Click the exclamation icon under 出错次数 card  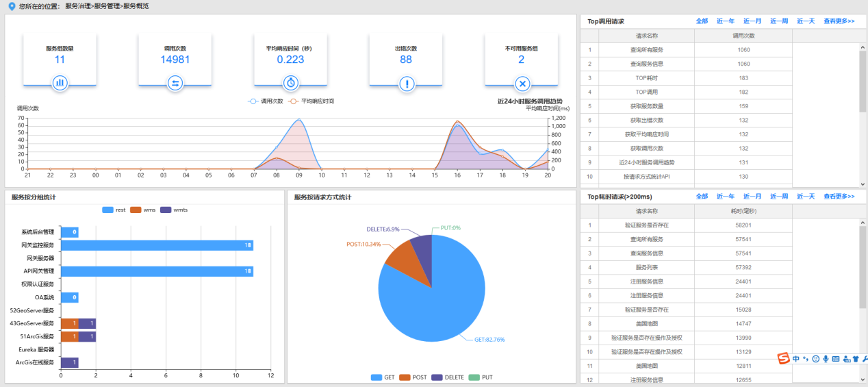[407, 84]
